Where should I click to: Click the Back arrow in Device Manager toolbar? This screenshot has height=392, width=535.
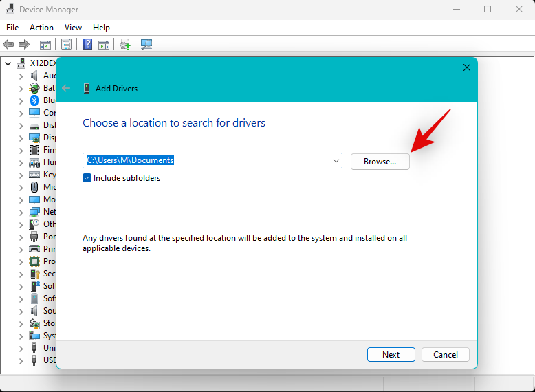(x=8, y=44)
